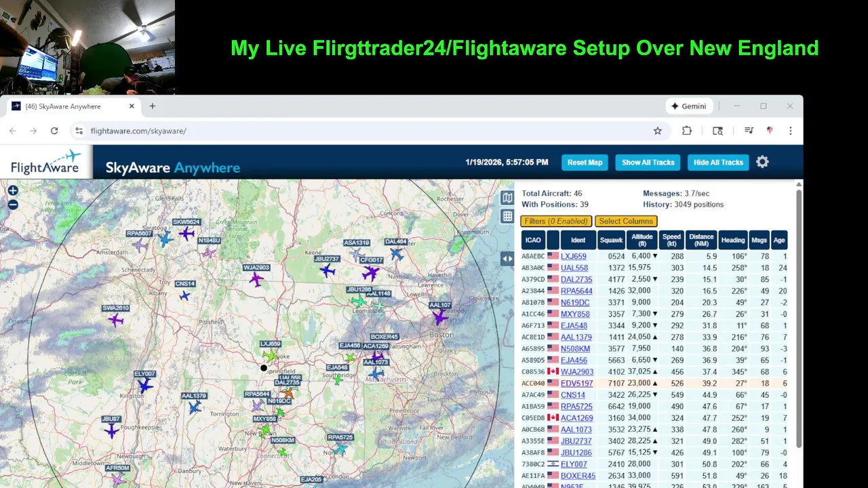The width and height of the screenshot is (868, 488).
Task: Click the FlightAware logo
Action: (x=46, y=163)
